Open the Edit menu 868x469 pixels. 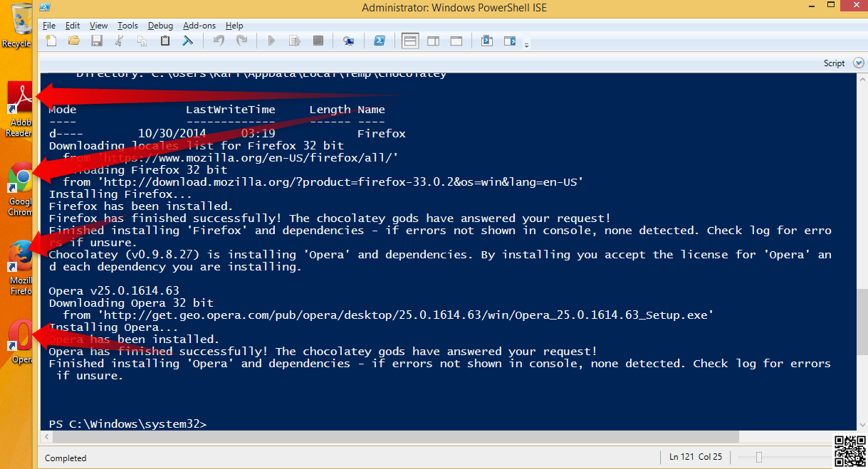tap(73, 26)
